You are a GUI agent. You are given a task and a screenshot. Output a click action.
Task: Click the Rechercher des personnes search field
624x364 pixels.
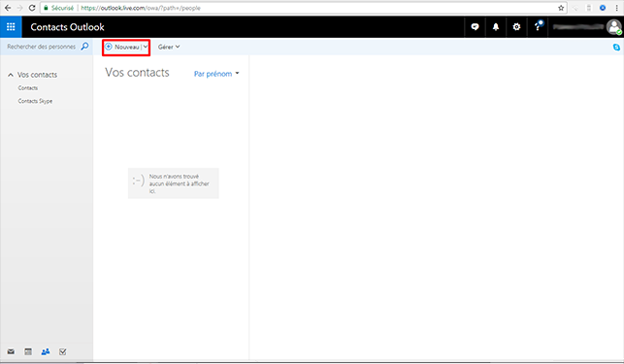pos(42,47)
